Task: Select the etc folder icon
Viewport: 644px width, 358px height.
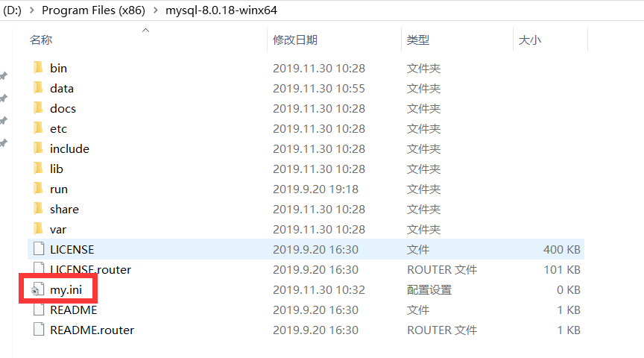Action: pyautogui.click(x=38, y=128)
